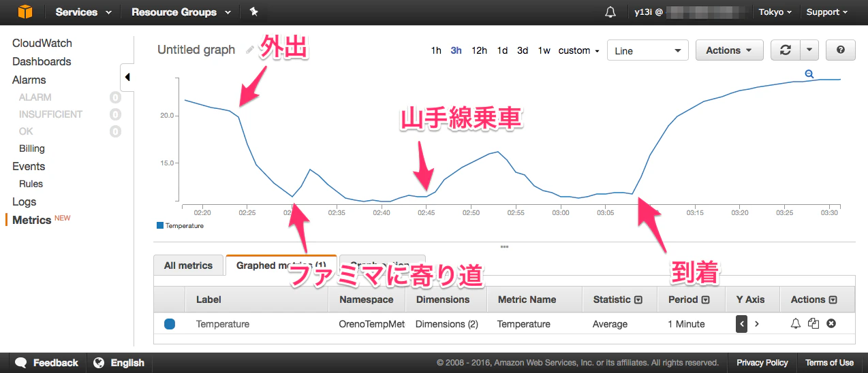Click the blue Temperature row color swatch
The width and height of the screenshot is (868, 373).
(x=170, y=324)
